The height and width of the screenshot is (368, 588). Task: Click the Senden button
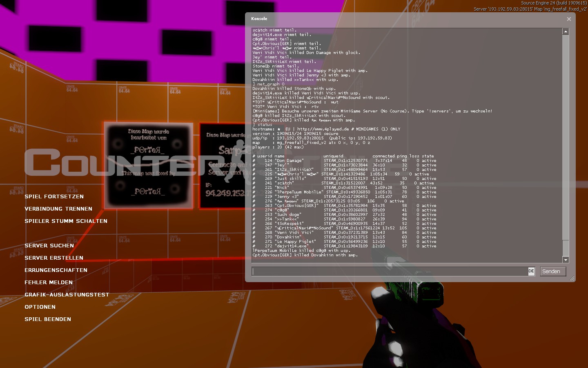point(553,271)
